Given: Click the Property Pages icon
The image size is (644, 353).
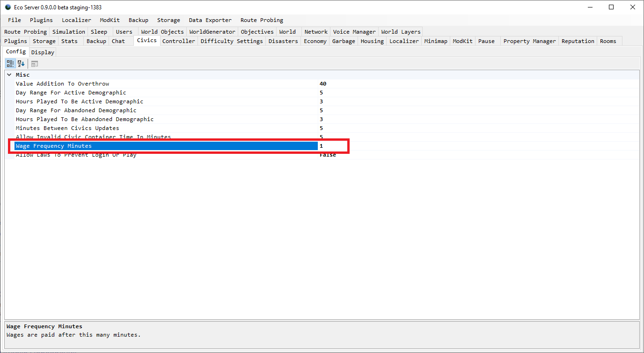Looking at the screenshot, I should [x=35, y=64].
